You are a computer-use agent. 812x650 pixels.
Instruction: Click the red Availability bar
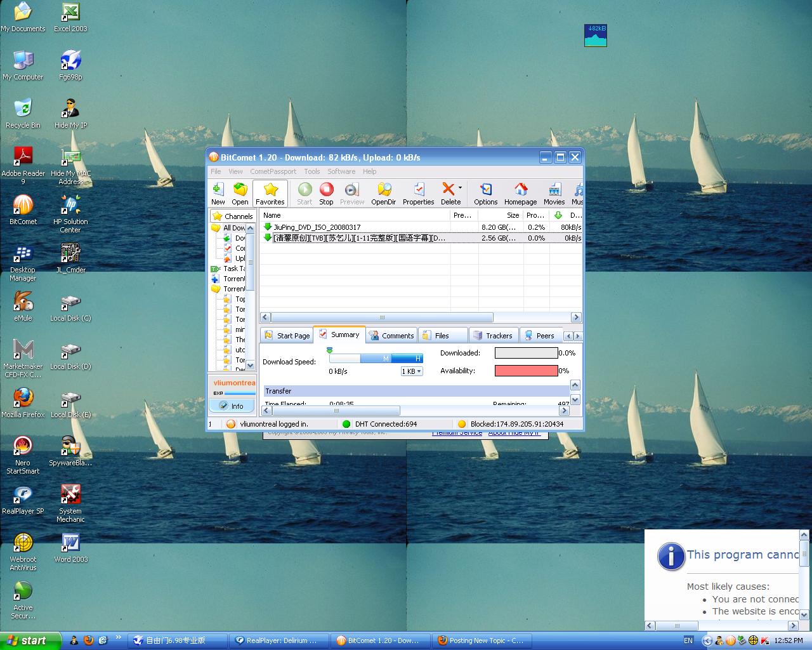coord(527,371)
